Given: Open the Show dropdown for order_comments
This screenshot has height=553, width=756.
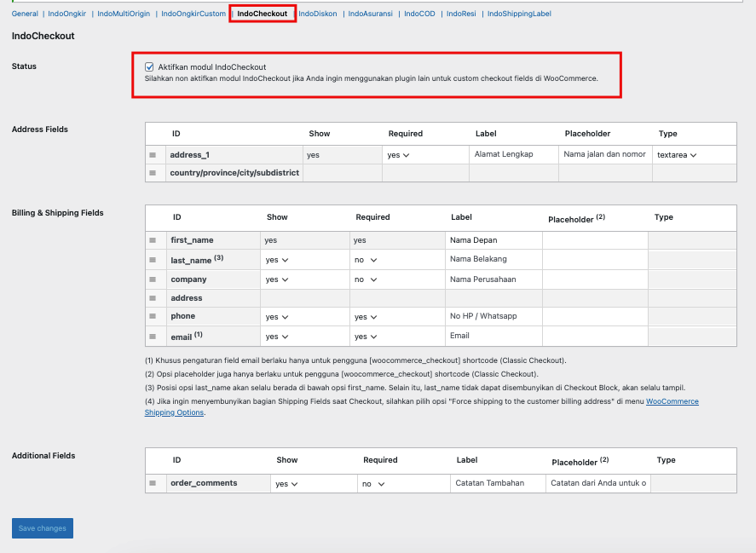Looking at the screenshot, I should (x=286, y=484).
